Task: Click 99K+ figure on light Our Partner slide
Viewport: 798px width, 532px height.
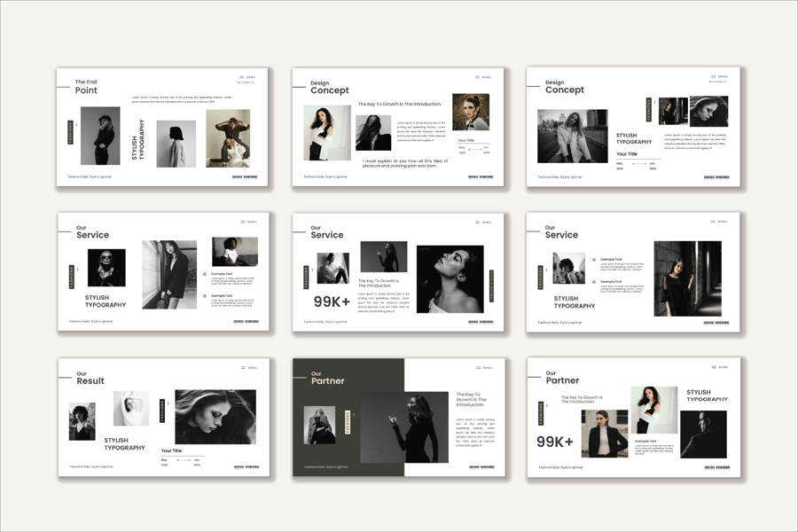Action: 555,441
